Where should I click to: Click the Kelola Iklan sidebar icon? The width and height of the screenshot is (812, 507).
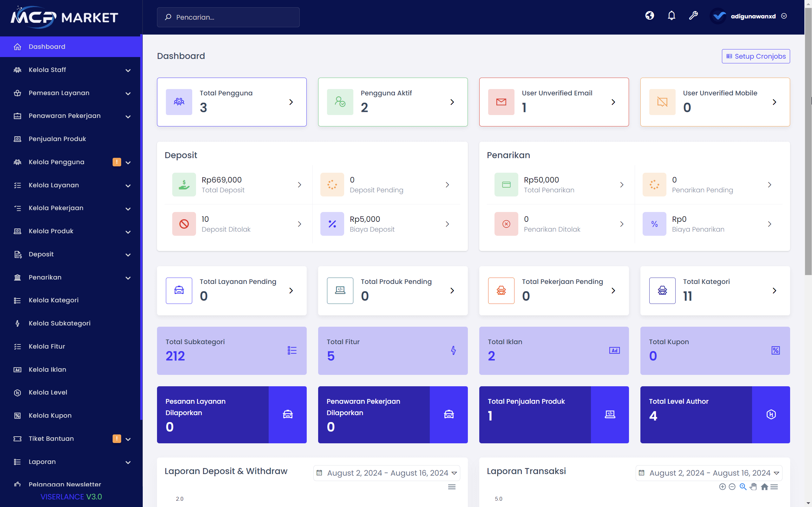point(17,369)
